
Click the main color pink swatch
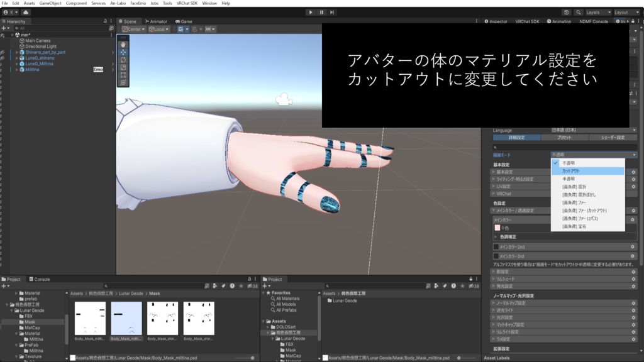[497, 228]
